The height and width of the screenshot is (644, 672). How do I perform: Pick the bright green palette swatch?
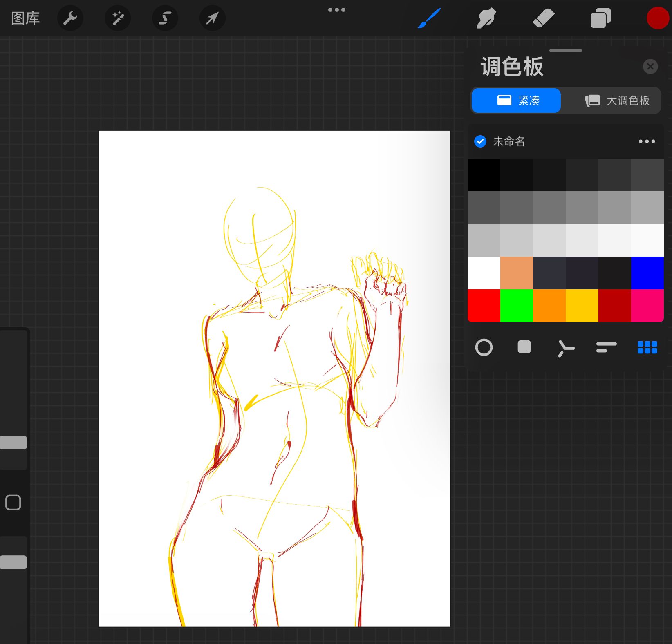(516, 306)
